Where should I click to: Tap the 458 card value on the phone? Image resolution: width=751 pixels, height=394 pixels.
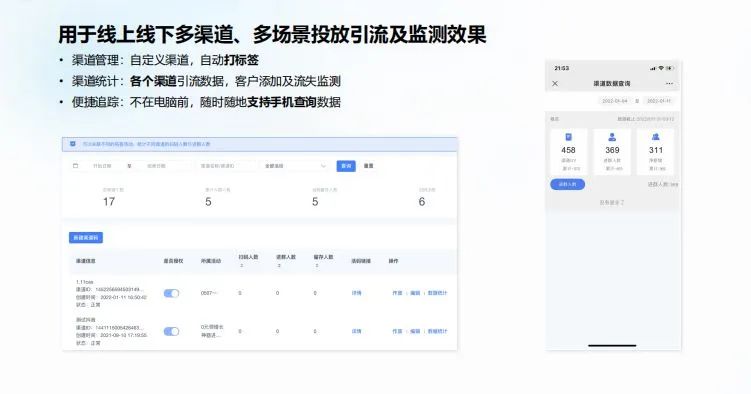(x=569, y=150)
